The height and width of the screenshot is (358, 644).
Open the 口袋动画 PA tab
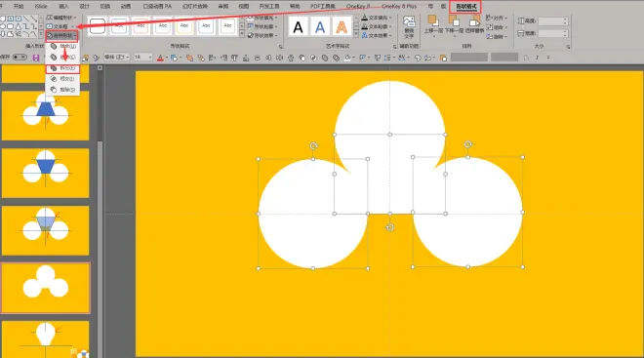157,6
